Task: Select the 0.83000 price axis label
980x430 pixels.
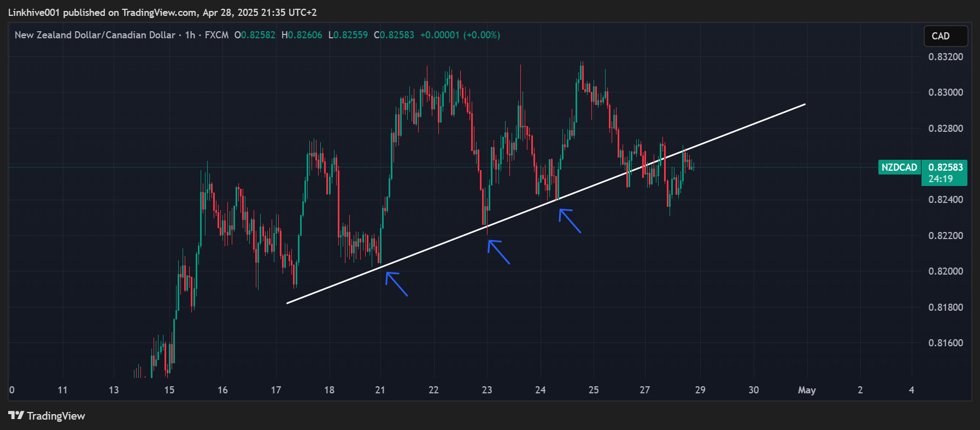Action: [946, 92]
